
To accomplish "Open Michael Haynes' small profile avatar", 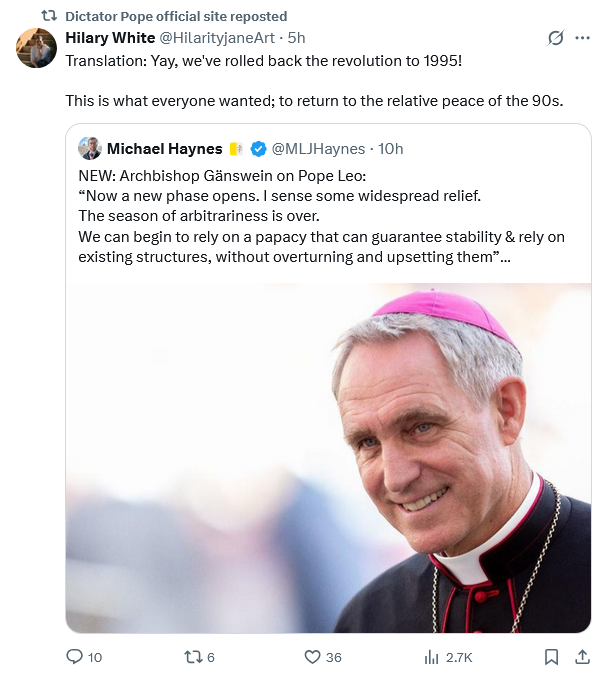I will tap(90, 149).
